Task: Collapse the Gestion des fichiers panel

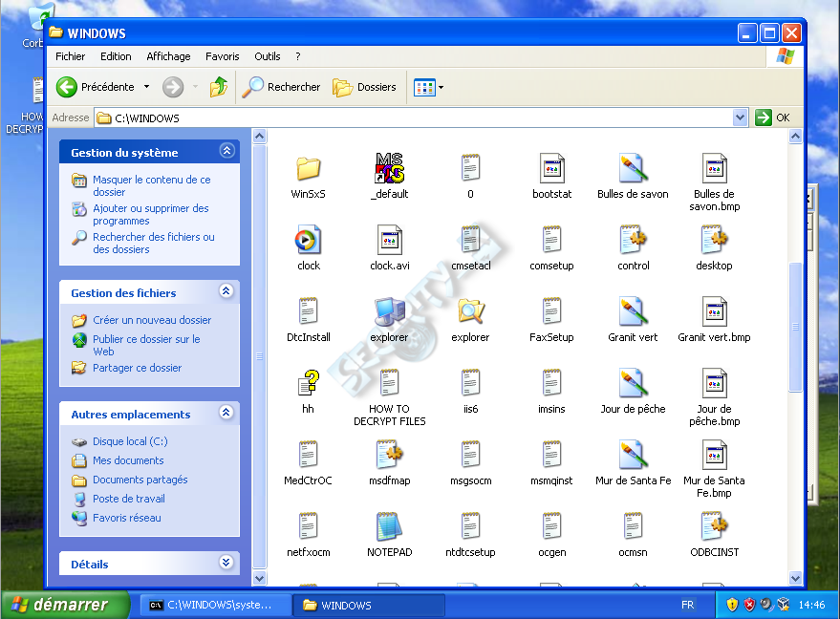Action: tap(226, 291)
